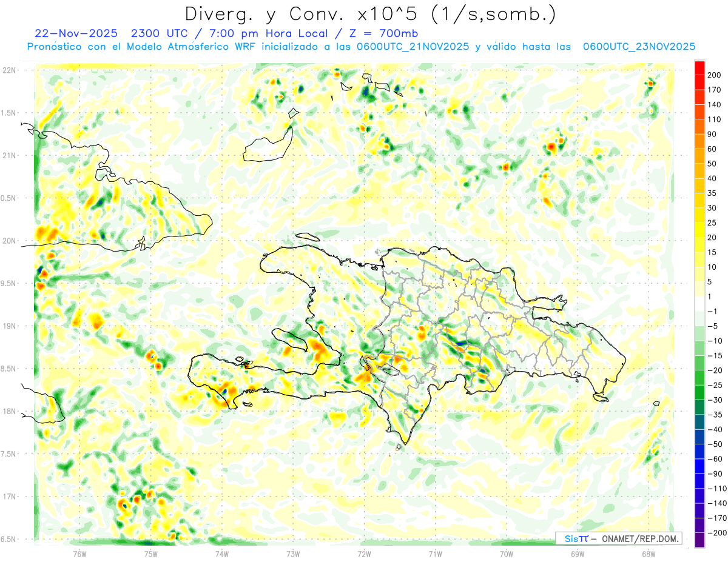Click the '74W' longitude label
This screenshot has height=562, width=728.
(x=222, y=554)
